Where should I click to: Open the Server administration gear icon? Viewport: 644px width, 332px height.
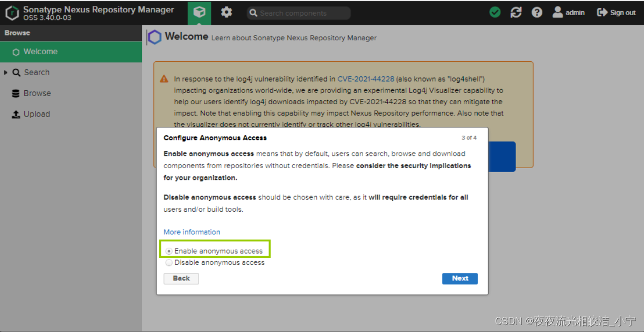(227, 13)
